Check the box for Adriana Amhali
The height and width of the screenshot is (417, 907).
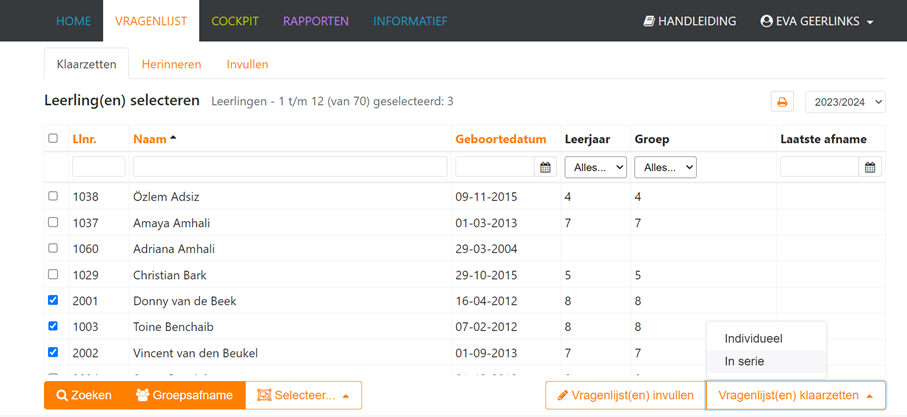pos(53,248)
